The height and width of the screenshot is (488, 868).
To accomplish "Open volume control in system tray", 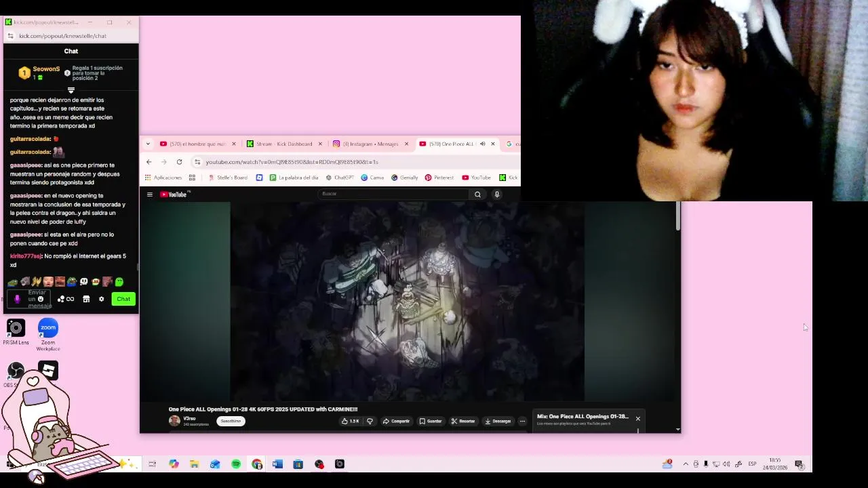I will [x=726, y=464].
